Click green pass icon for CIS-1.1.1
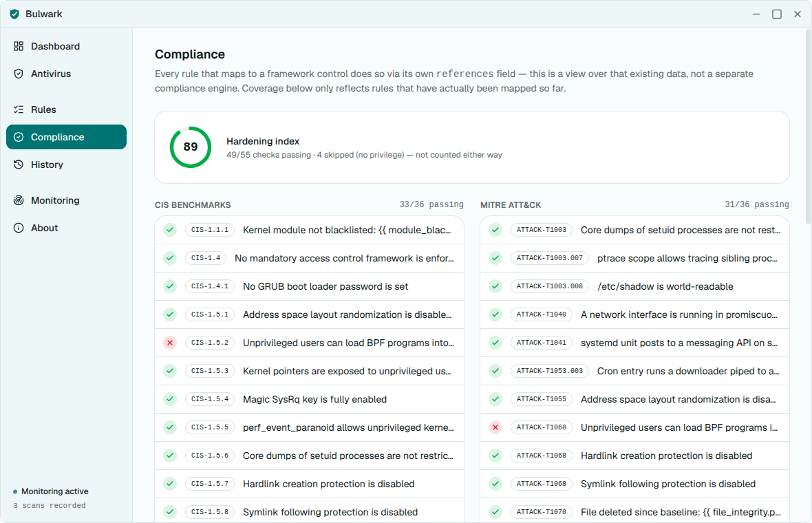The height and width of the screenshot is (523, 812). pos(170,229)
